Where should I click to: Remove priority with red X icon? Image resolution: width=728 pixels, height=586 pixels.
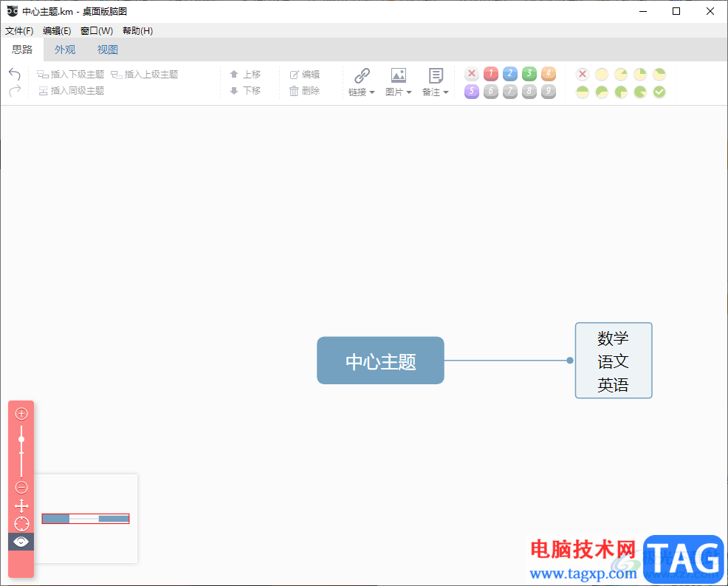(x=472, y=73)
